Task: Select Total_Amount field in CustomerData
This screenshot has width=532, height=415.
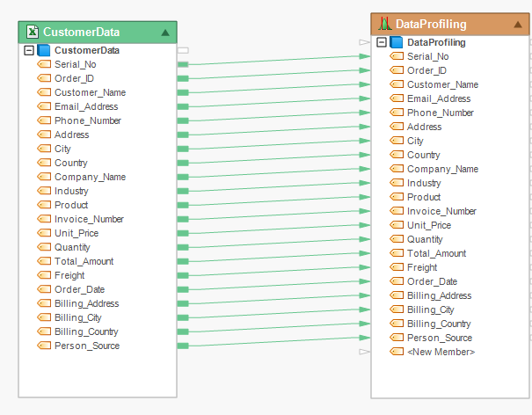Action: coord(84,261)
